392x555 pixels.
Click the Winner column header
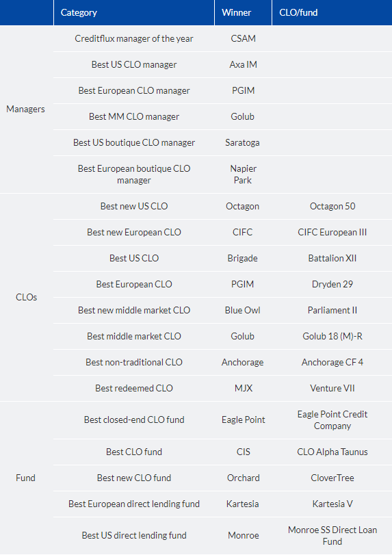click(x=243, y=12)
